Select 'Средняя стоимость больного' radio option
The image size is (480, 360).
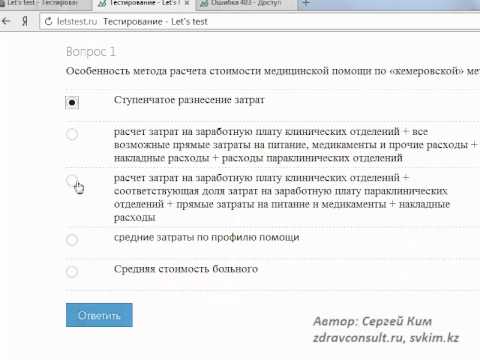[72, 271]
